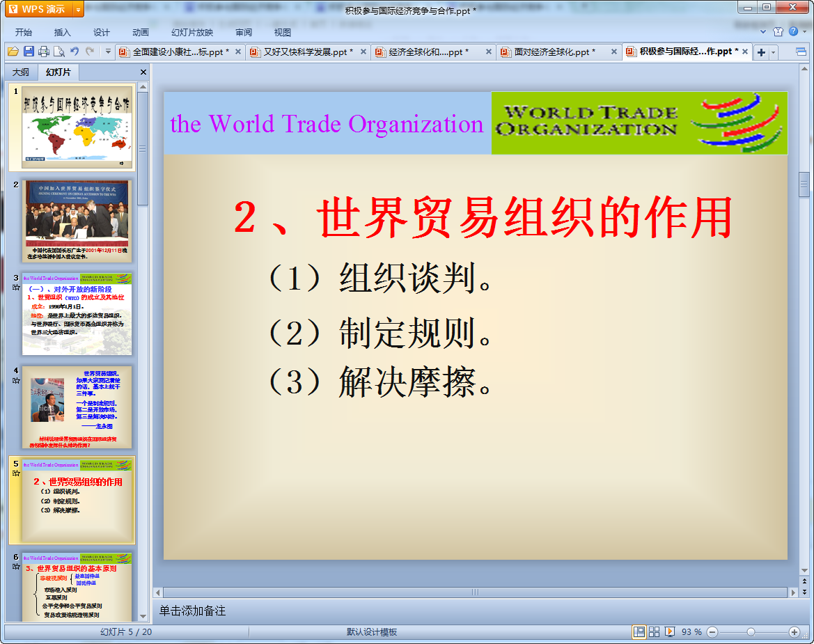Open the 审阅 ribbon tab
The height and width of the screenshot is (644, 814).
[244, 32]
